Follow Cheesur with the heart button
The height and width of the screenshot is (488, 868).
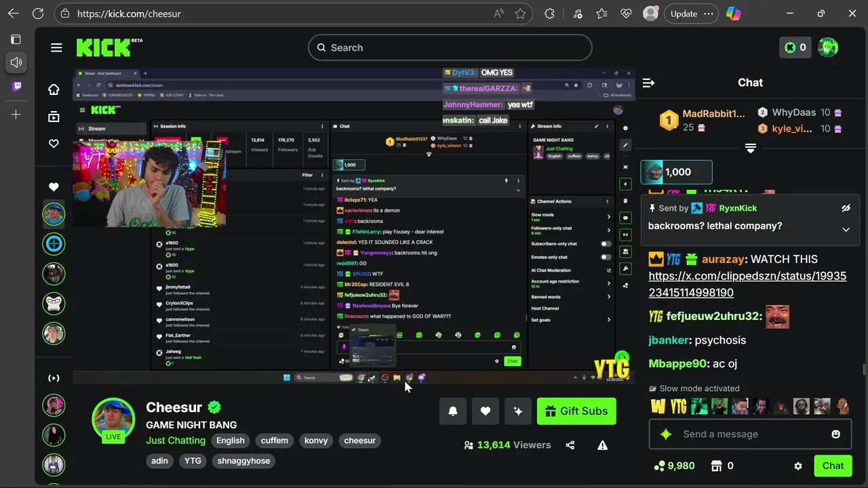486,411
